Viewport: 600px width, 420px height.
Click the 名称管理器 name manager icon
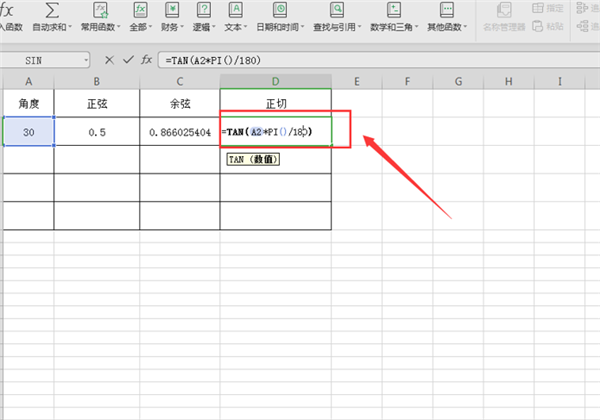pos(504,10)
